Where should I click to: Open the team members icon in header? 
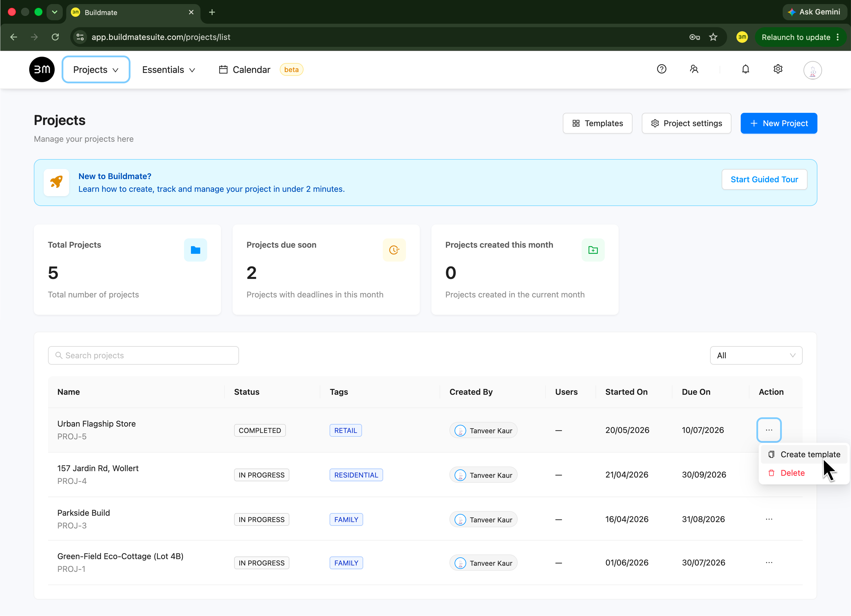coord(694,69)
